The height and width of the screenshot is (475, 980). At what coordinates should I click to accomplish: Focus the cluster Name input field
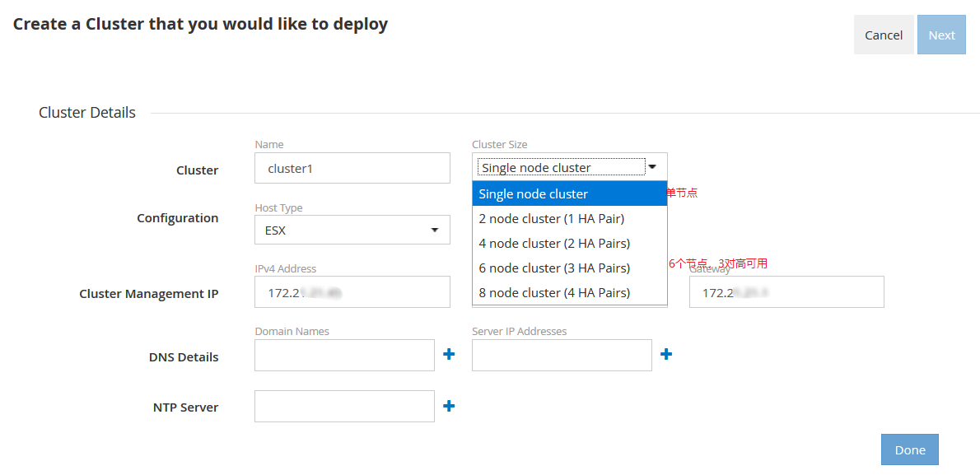(x=352, y=168)
